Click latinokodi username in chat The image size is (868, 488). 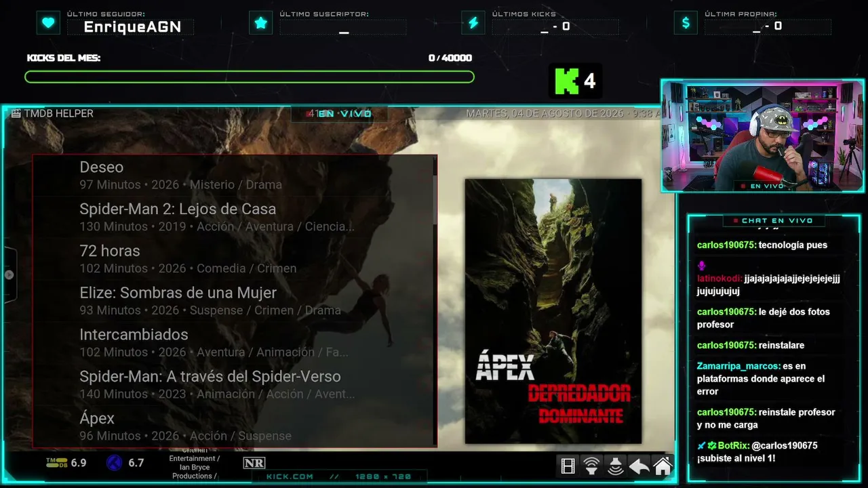point(719,279)
